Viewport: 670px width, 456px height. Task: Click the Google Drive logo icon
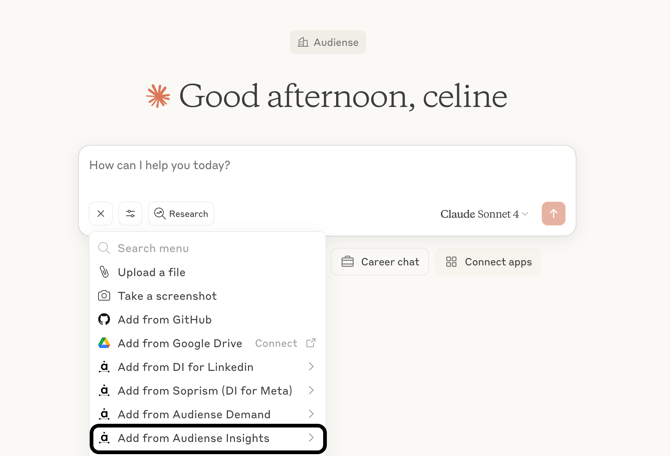point(104,343)
